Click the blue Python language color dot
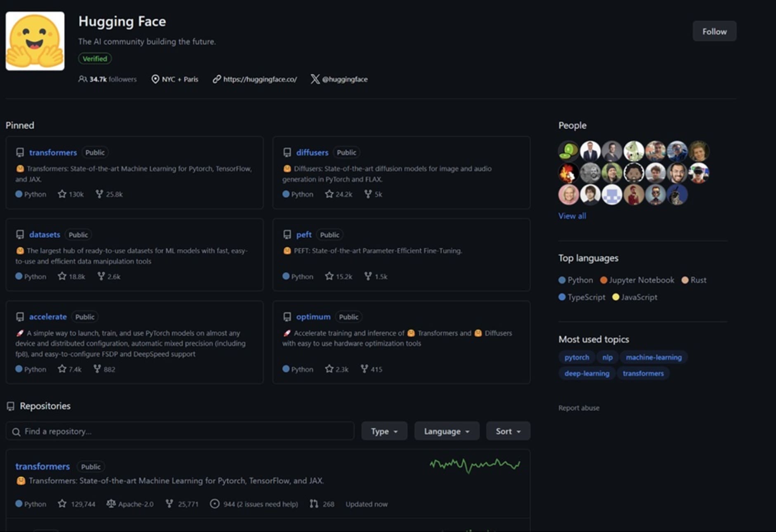Screen dimensions: 776x532 (x=18, y=194)
